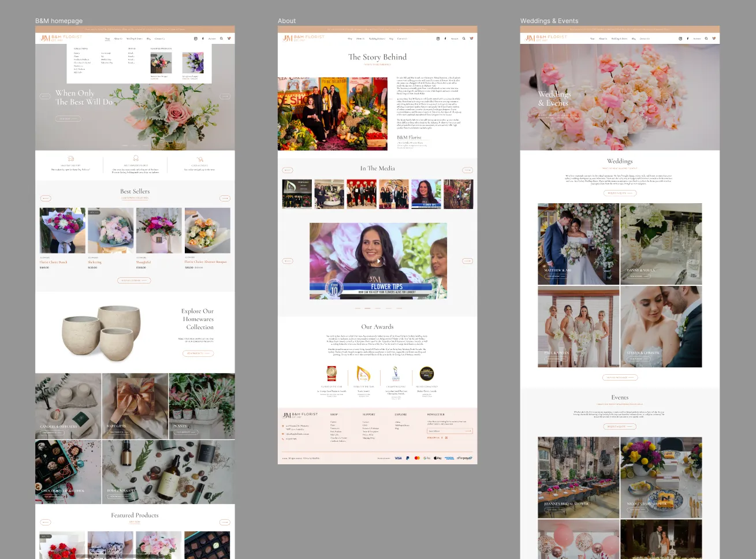Click the award ribbon icon on homepage
The height and width of the screenshot is (559, 756).
(136, 158)
